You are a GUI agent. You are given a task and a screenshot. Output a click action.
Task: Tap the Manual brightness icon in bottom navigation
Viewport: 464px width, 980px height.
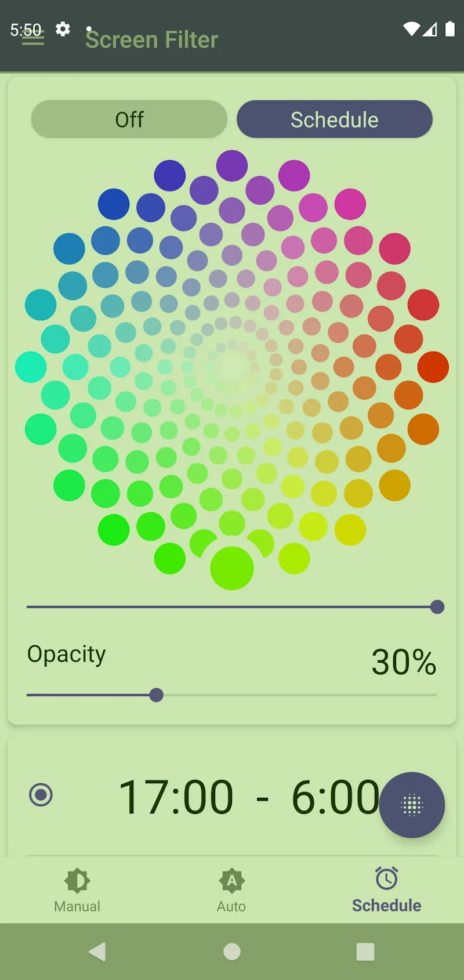click(x=77, y=880)
